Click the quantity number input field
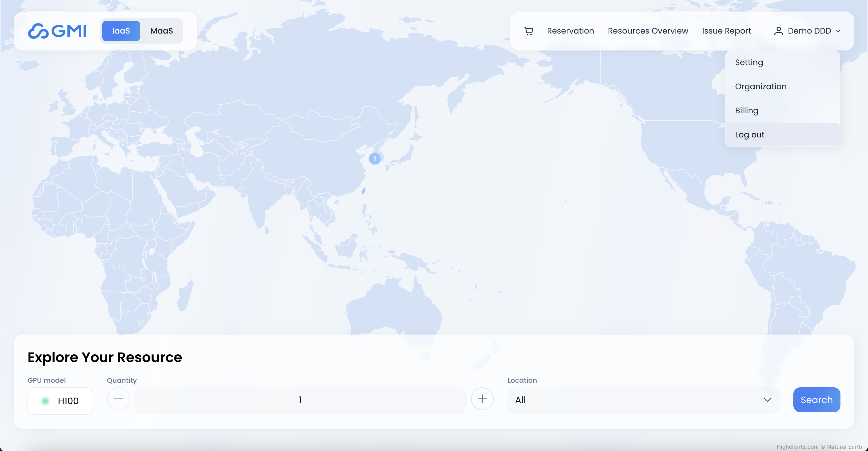 point(300,400)
